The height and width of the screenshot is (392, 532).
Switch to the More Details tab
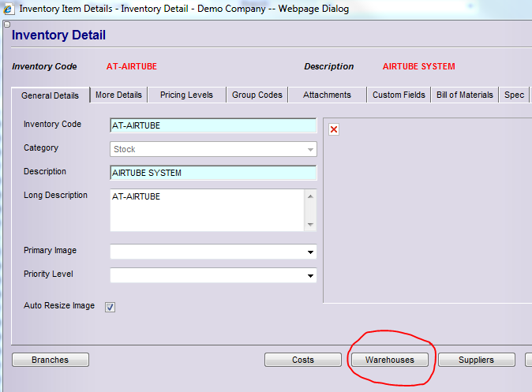pos(118,95)
